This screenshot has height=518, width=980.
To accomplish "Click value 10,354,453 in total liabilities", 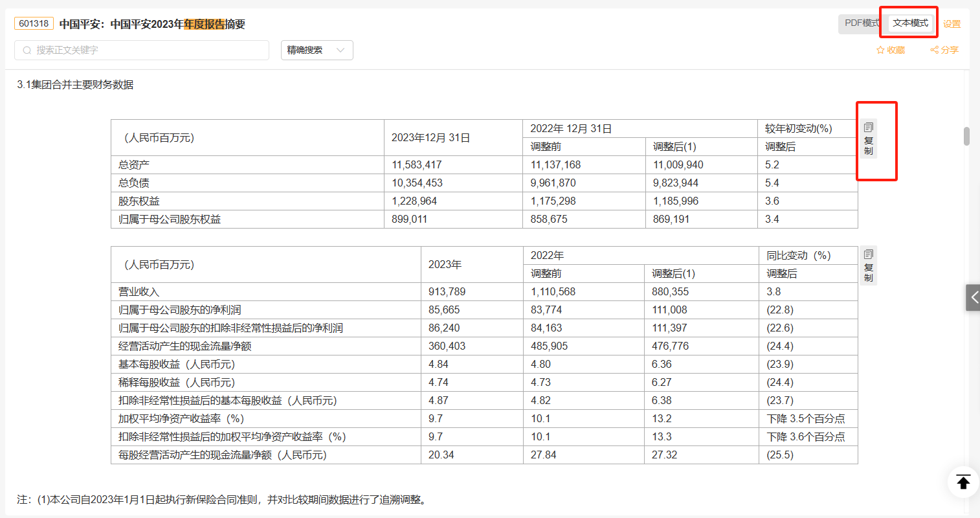I will pos(417,183).
